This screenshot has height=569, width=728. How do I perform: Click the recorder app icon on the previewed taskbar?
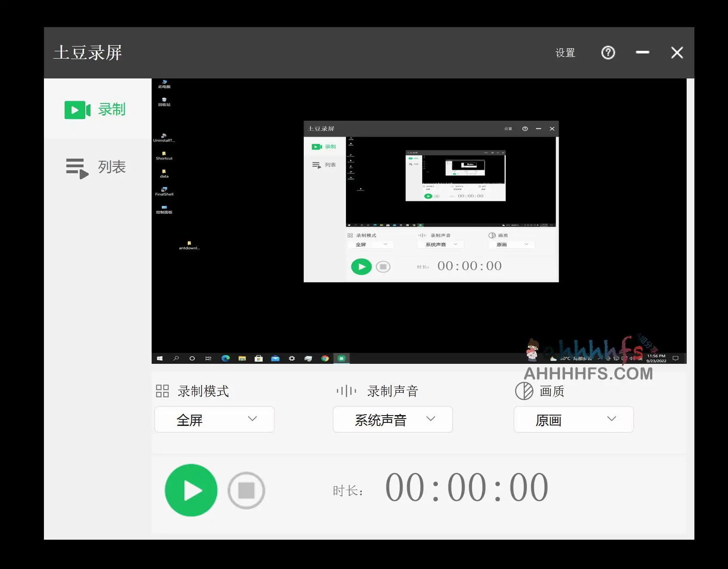click(x=342, y=358)
